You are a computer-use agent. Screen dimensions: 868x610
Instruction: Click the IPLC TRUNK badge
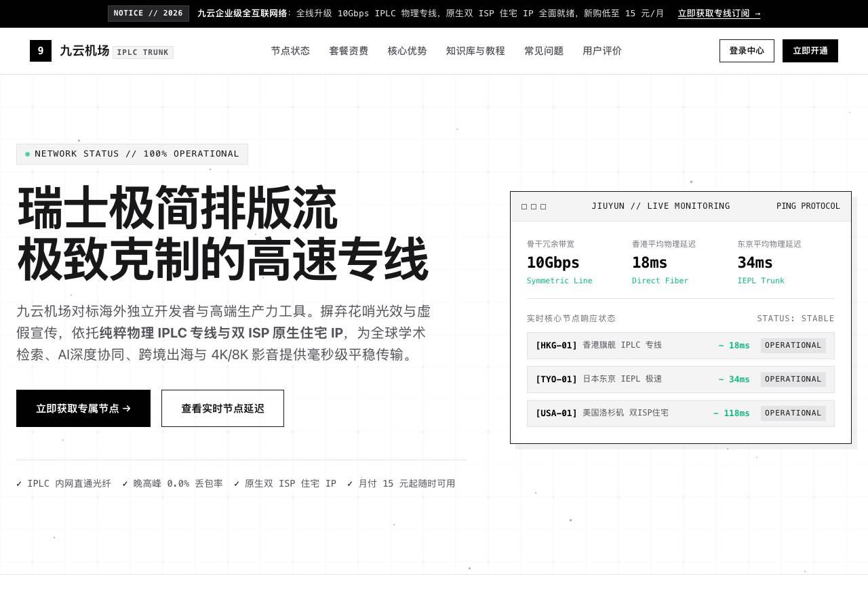pos(143,52)
